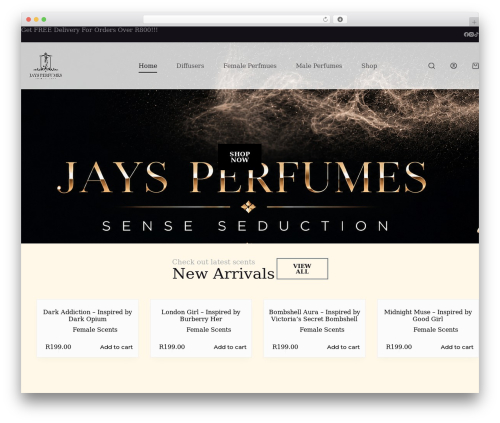Open the Diffusers menu item

[x=190, y=66]
